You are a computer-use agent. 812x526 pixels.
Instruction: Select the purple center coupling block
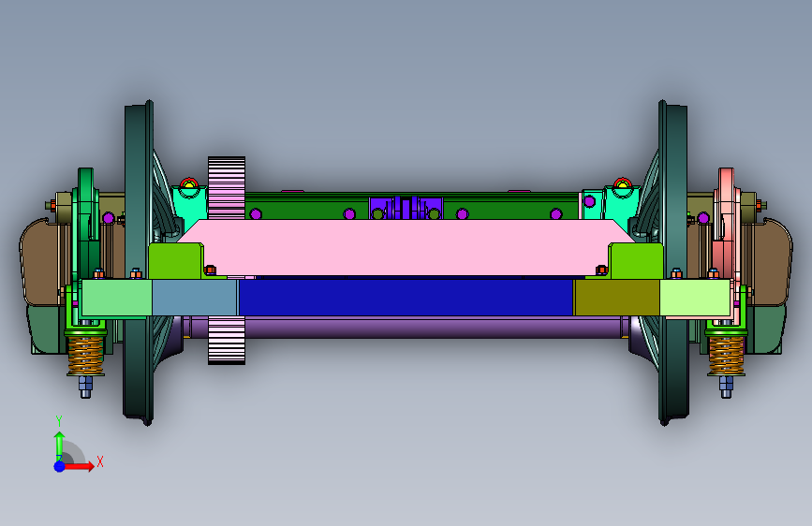(406, 208)
